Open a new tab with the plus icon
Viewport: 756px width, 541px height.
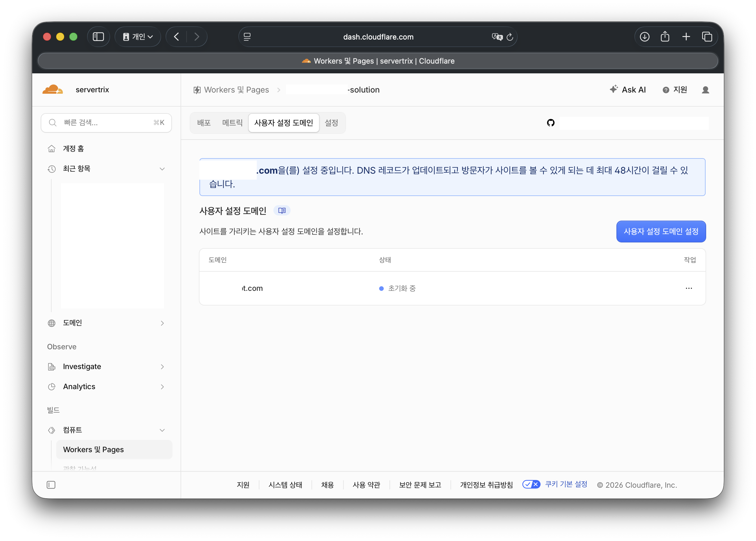(686, 37)
